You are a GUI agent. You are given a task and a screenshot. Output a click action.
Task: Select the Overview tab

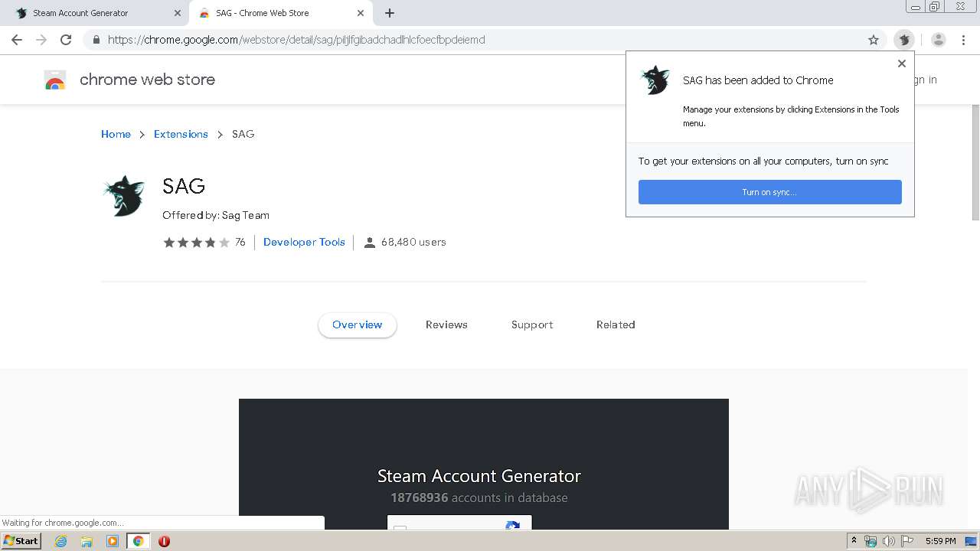click(x=358, y=324)
